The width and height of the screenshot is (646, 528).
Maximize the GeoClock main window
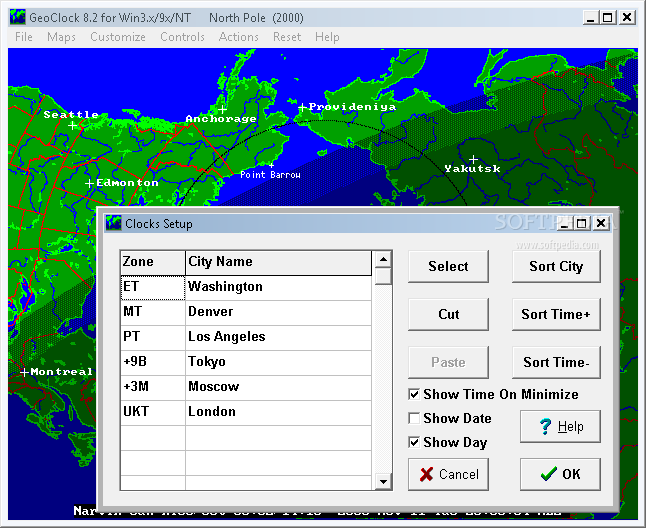coord(608,18)
